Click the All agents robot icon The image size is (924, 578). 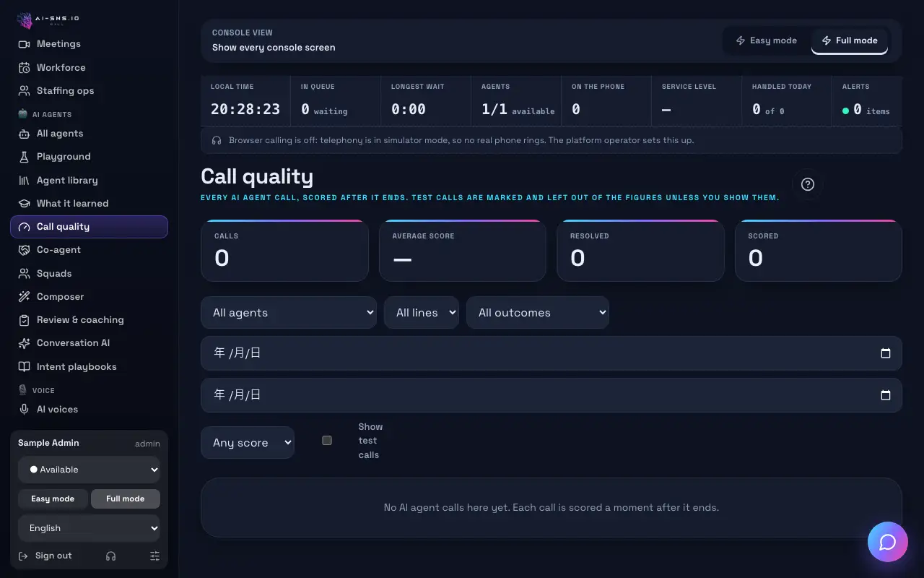(24, 134)
